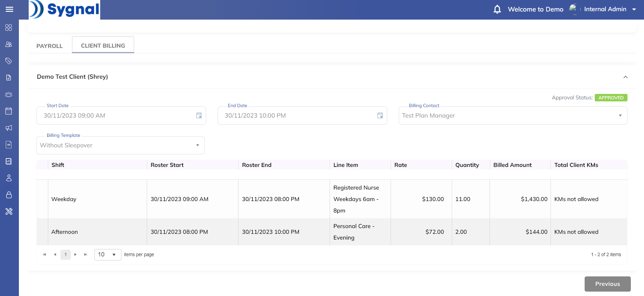Click the dashboard grid icon
644x296 pixels.
pyautogui.click(x=9, y=28)
